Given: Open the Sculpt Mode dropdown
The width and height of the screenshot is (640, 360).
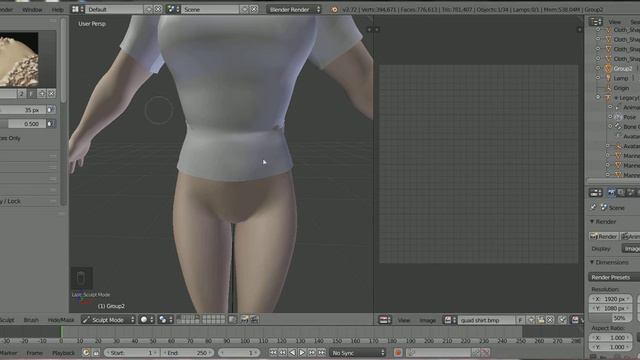Looking at the screenshot, I should (108, 320).
